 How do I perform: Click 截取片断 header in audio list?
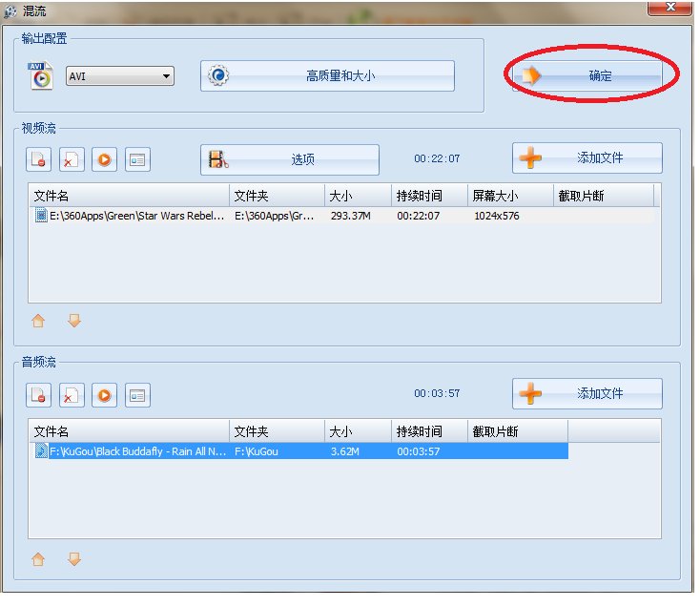click(518, 431)
